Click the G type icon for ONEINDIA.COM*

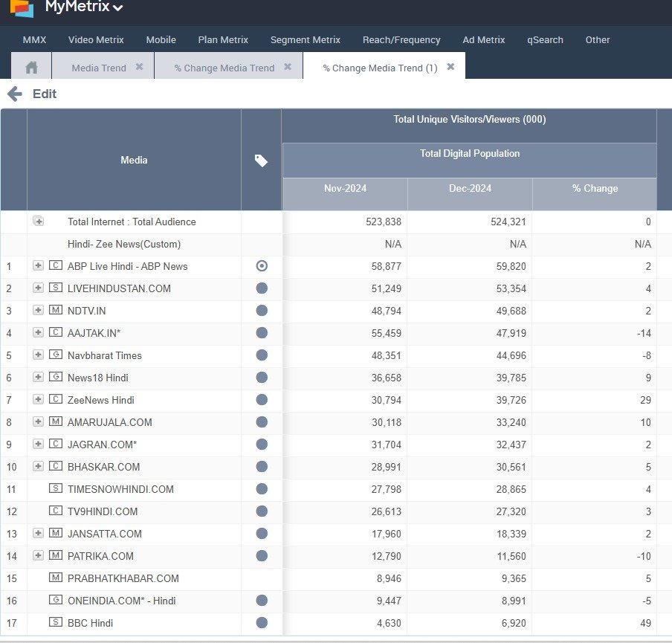pos(56,600)
